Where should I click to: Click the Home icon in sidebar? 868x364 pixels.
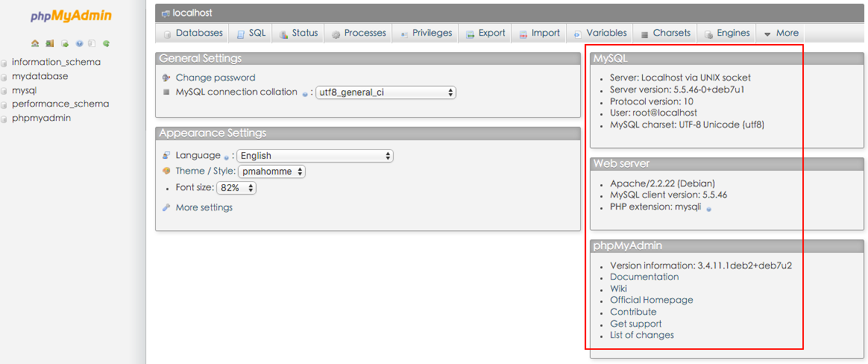35,43
